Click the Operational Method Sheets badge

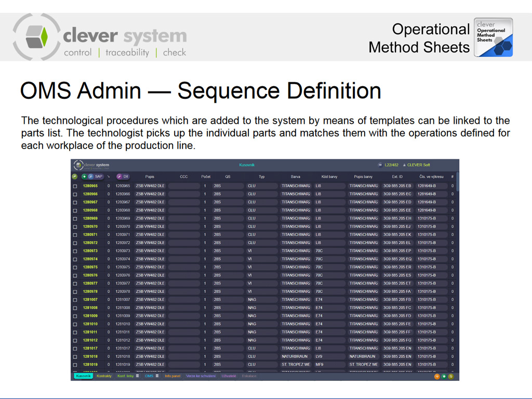tap(494, 37)
